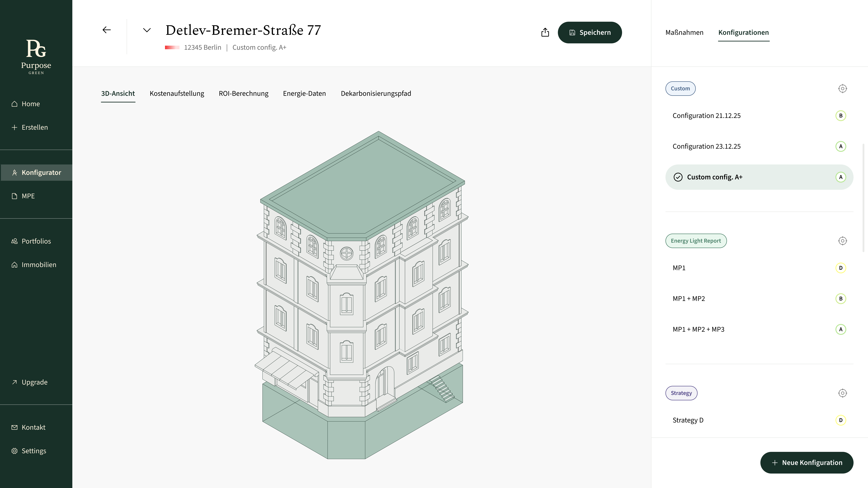Select Custom config. A+ configuration
Image resolution: width=868 pixels, height=488 pixels.
pyautogui.click(x=759, y=177)
